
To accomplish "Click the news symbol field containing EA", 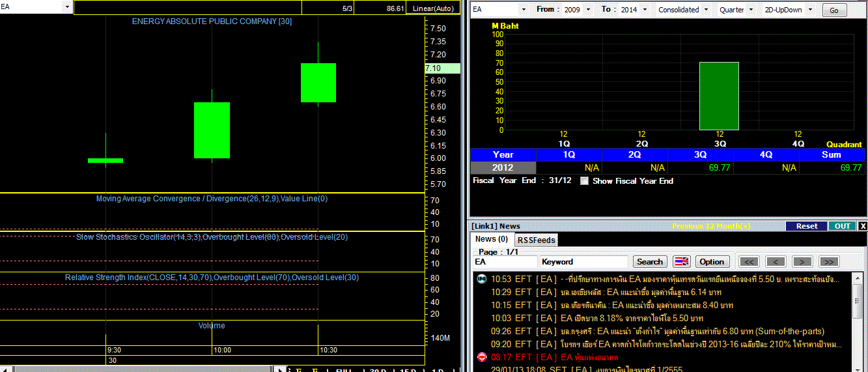I will click(505, 261).
